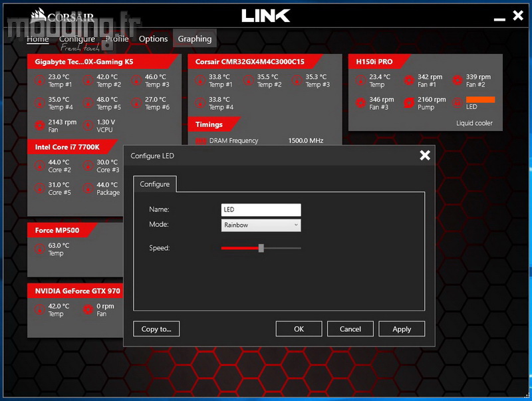Click the Core #5 temperature icon
532x401 pixels.
[x=40, y=188]
